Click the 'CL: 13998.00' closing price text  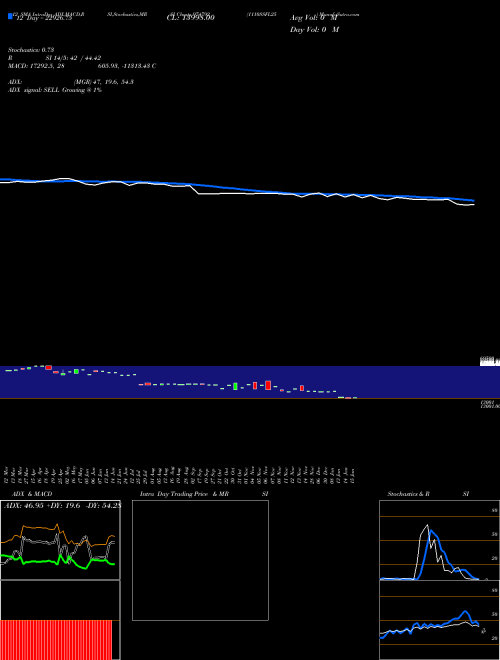point(191,18)
